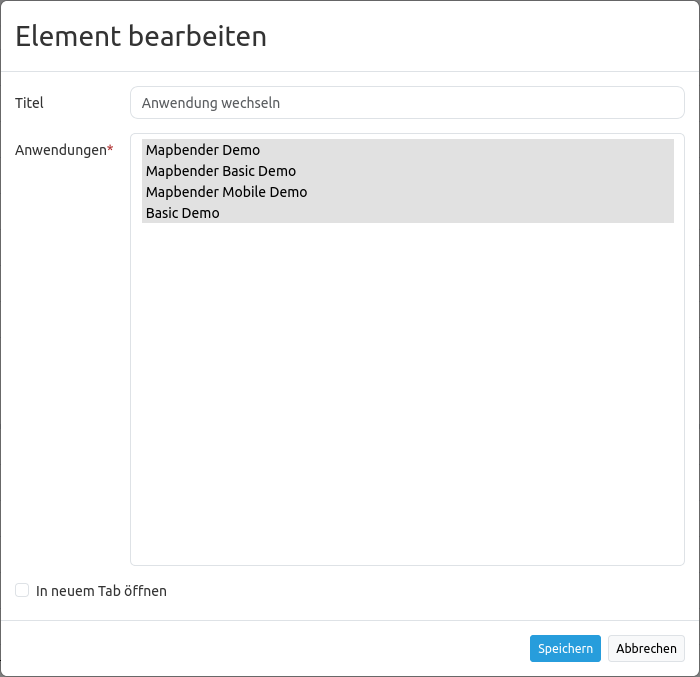The height and width of the screenshot is (677, 700).
Task: Save the element changes via Speichern
Action: click(565, 649)
